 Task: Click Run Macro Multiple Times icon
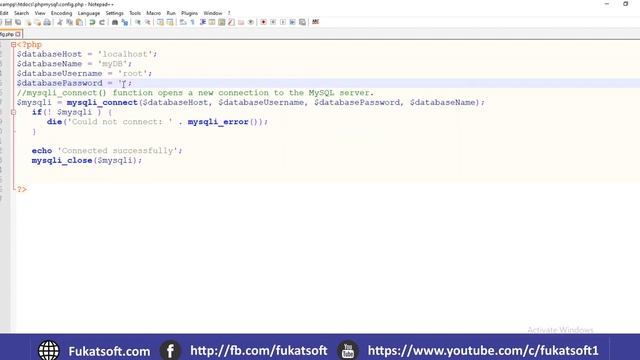click(293, 22)
